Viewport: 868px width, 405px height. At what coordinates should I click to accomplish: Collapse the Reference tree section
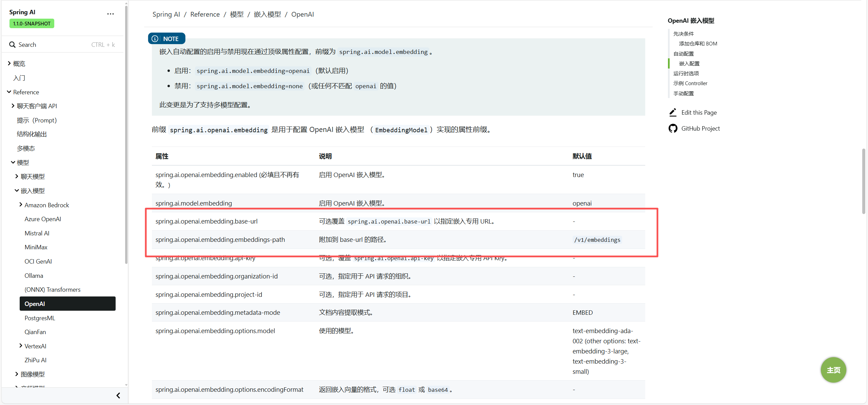[9, 92]
